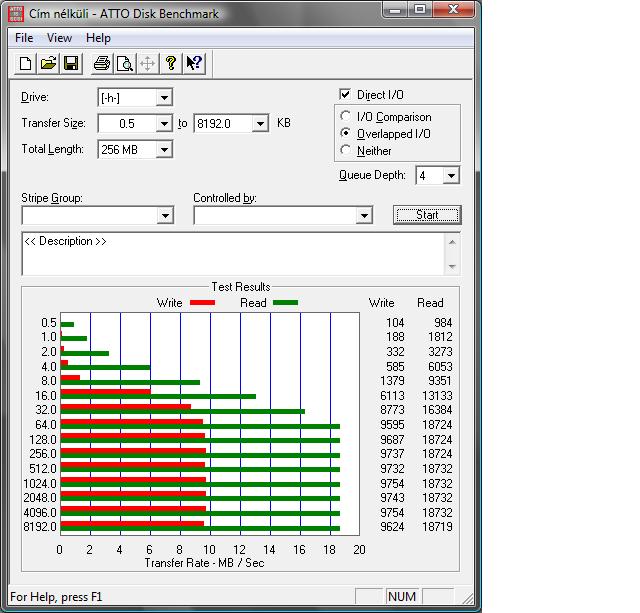
Task: Activate context help arrow-question icon
Action: 194,63
